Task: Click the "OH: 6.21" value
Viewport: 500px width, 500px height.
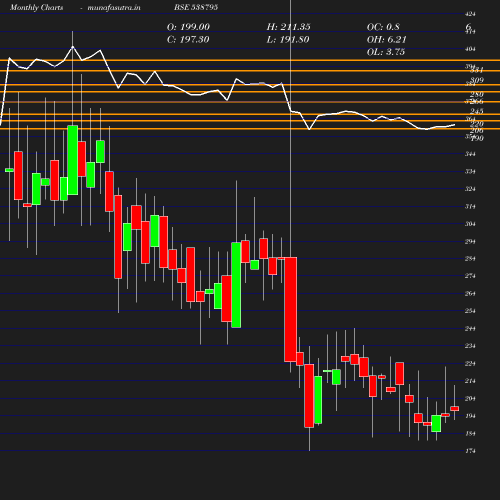Action: coord(386,40)
